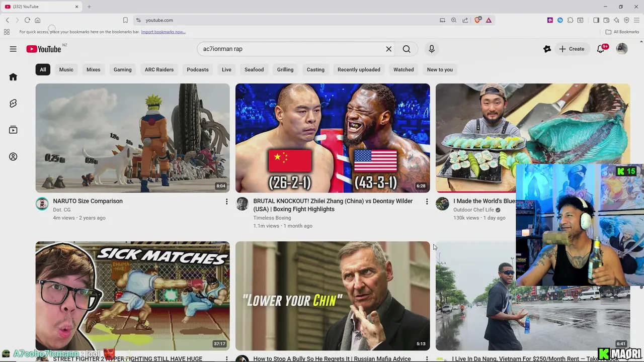Click the magnifier search button

[x=407, y=49]
